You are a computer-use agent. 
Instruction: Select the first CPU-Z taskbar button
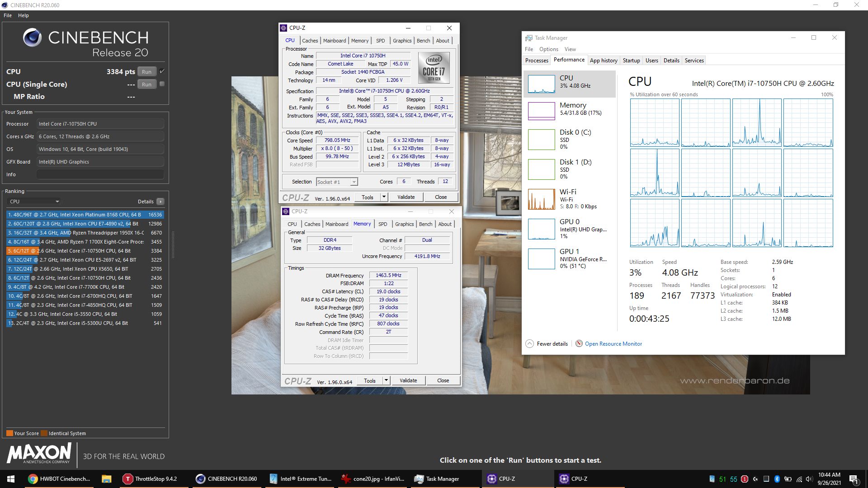tap(518, 479)
